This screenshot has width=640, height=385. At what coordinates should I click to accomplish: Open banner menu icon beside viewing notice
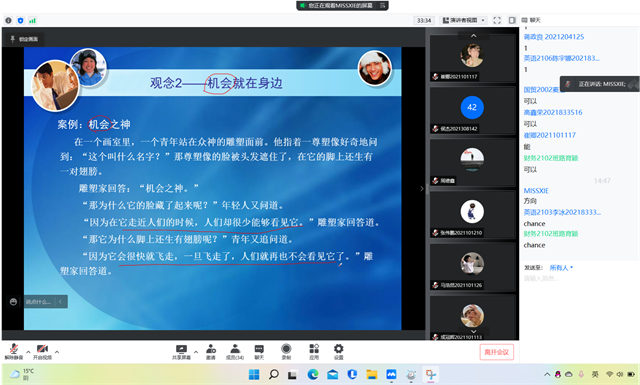(x=382, y=5)
